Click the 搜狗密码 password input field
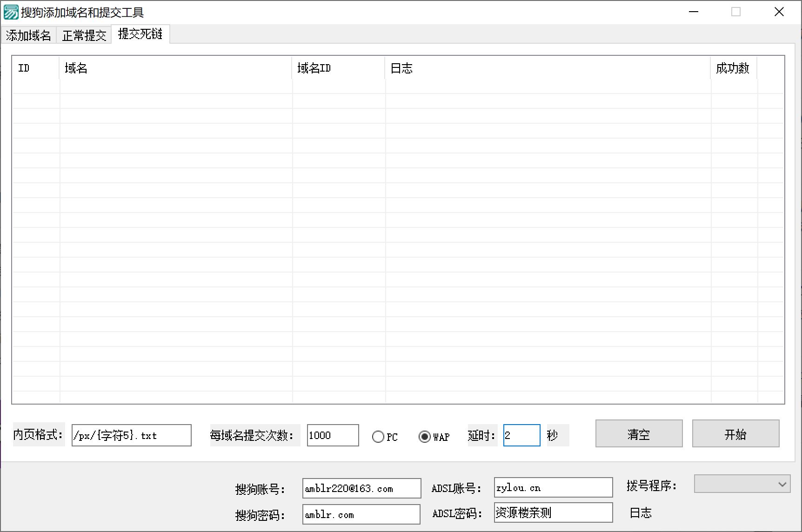Viewport: 802px width, 532px height. [x=361, y=514]
